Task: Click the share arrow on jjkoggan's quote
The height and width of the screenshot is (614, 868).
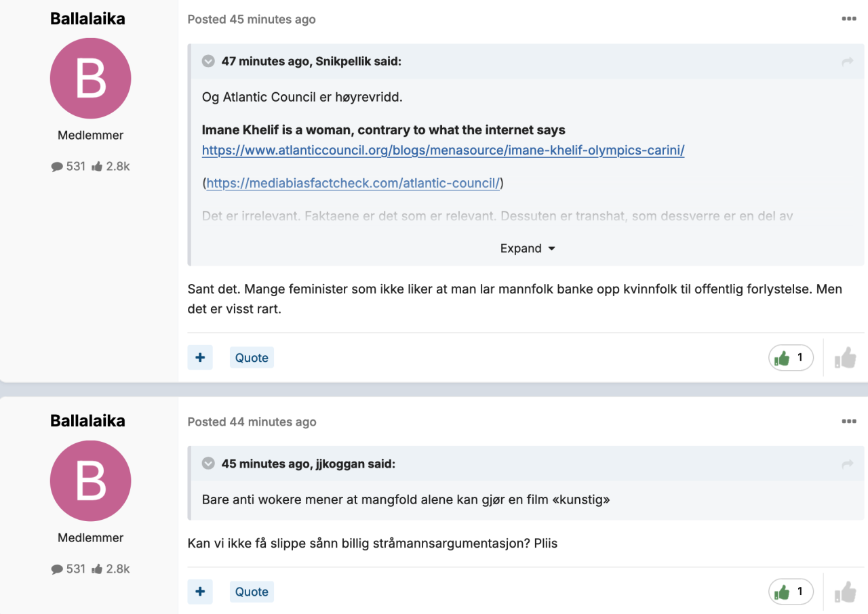Action: click(846, 464)
